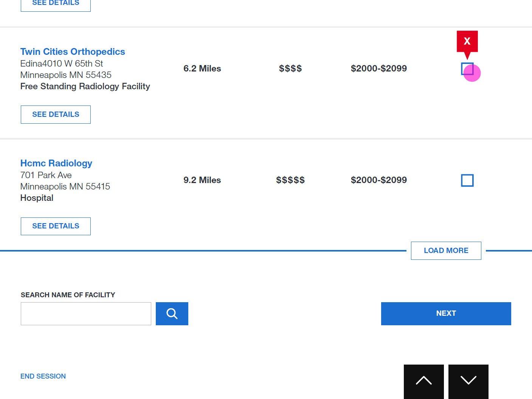Focus the Search Name of Facility field
The height and width of the screenshot is (399, 532).
tap(86, 314)
